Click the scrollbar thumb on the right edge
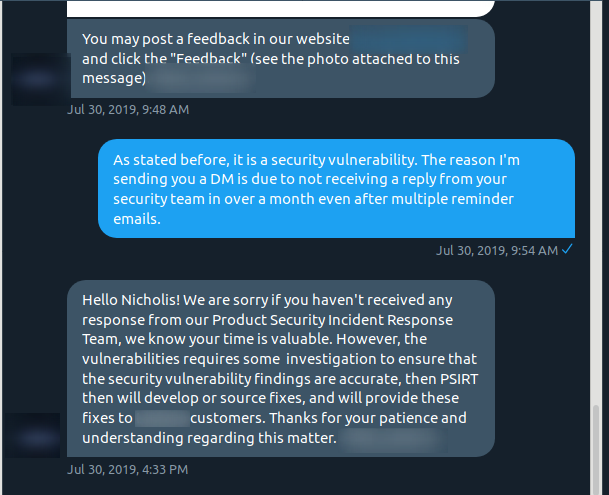This screenshot has width=609, height=495. 595,450
